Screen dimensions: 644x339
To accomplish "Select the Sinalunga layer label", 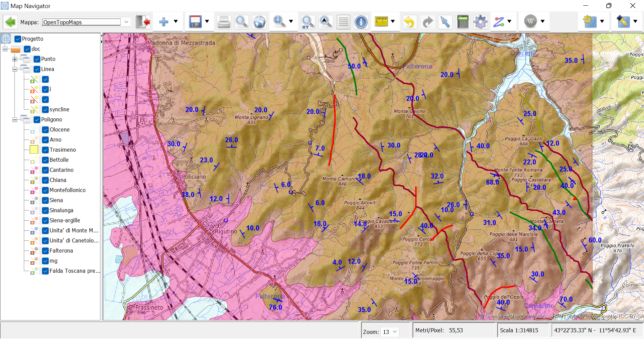I will [61, 210].
